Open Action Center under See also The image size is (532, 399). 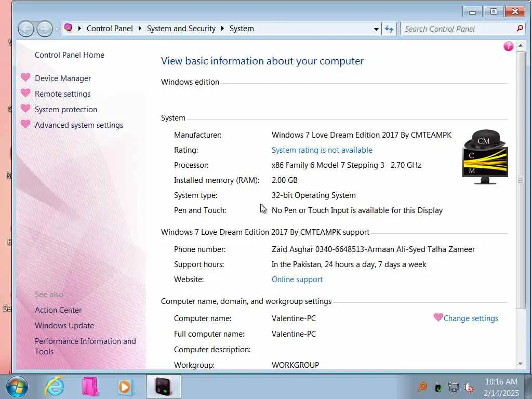point(58,310)
